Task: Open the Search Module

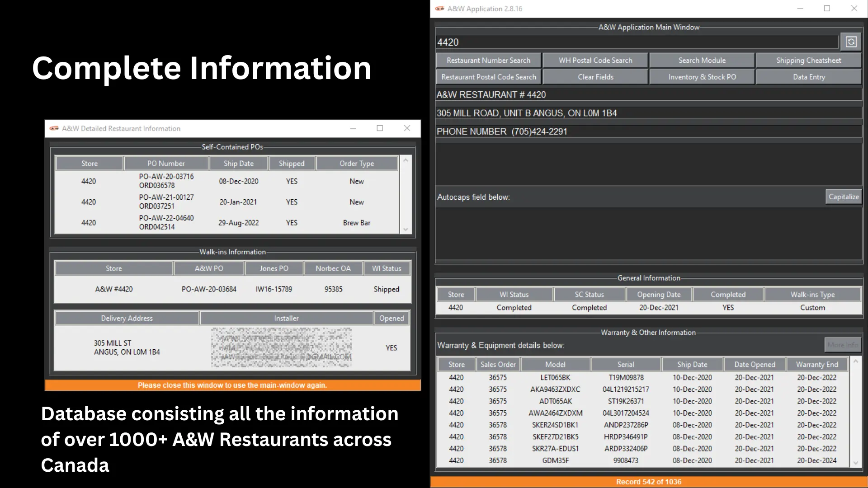Action: click(x=702, y=60)
